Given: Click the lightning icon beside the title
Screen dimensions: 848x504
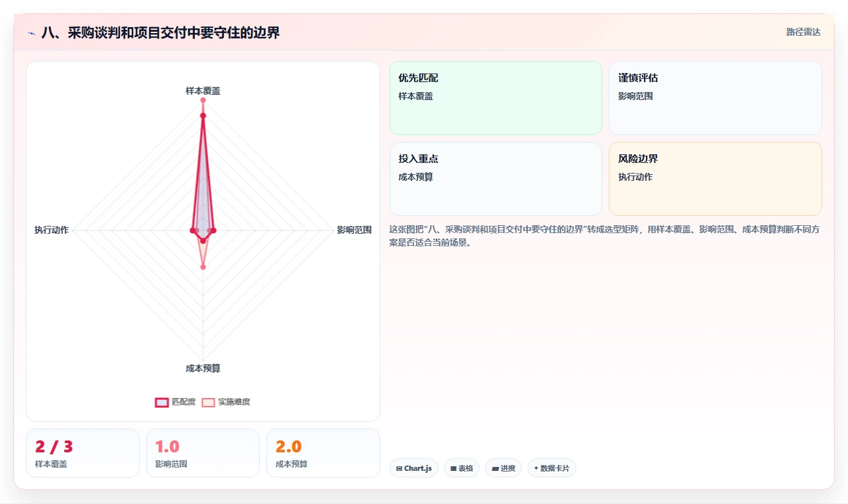Looking at the screenshot, I should pos(31,33).
